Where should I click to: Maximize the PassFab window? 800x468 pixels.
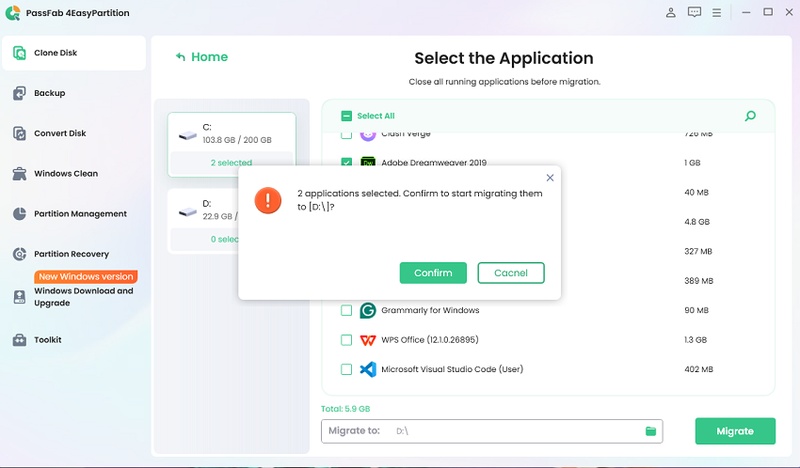(x=768, y=12)
